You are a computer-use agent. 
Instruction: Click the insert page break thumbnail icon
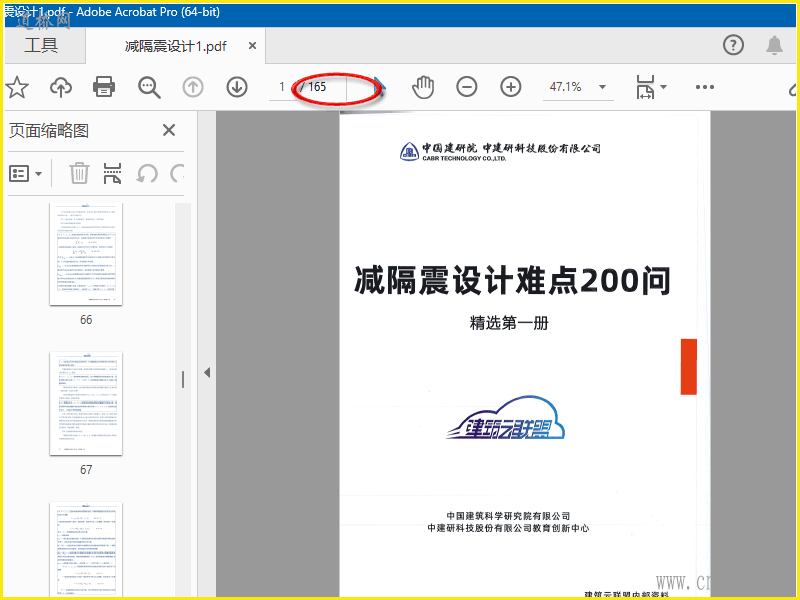[x=112, y=173]
